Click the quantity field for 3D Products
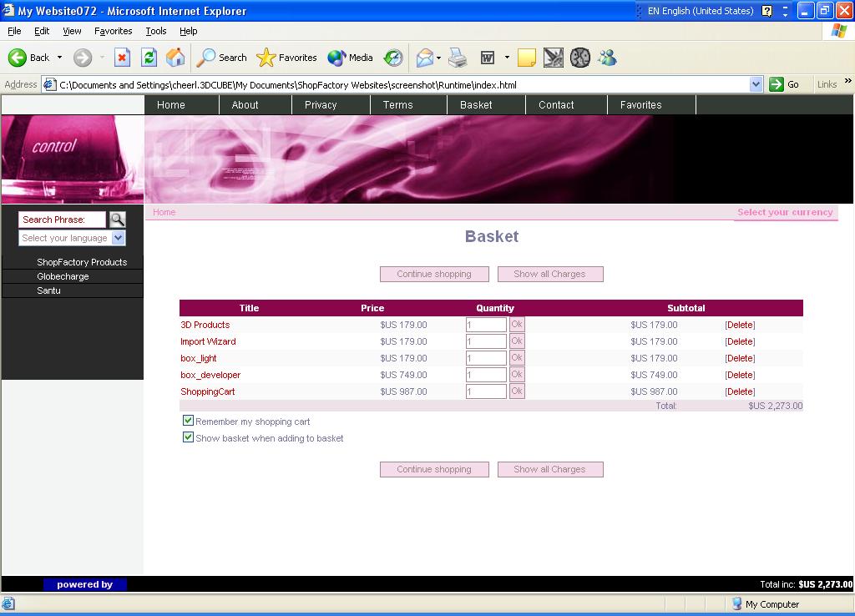855x616 pixels. click(x=486, y=325)
